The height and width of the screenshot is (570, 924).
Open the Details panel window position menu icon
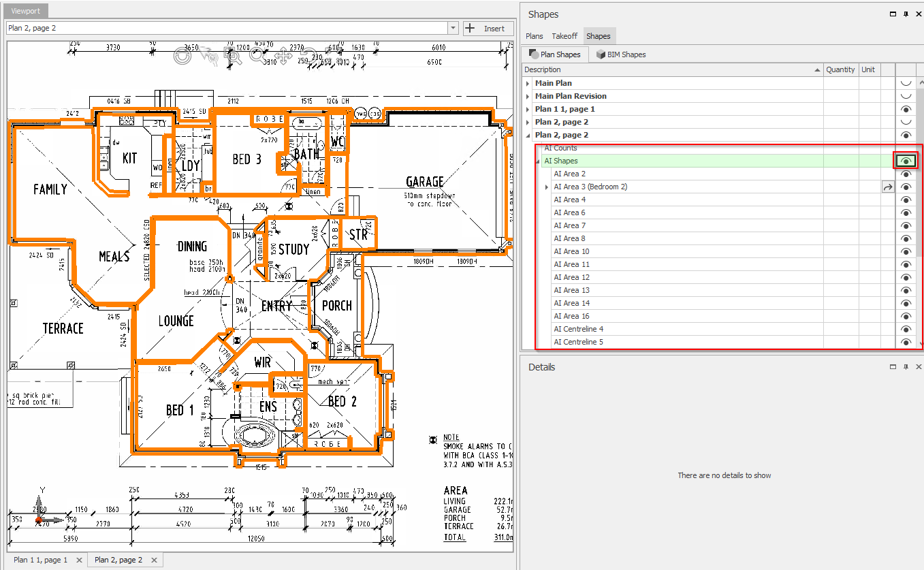[x=893, y=366]
